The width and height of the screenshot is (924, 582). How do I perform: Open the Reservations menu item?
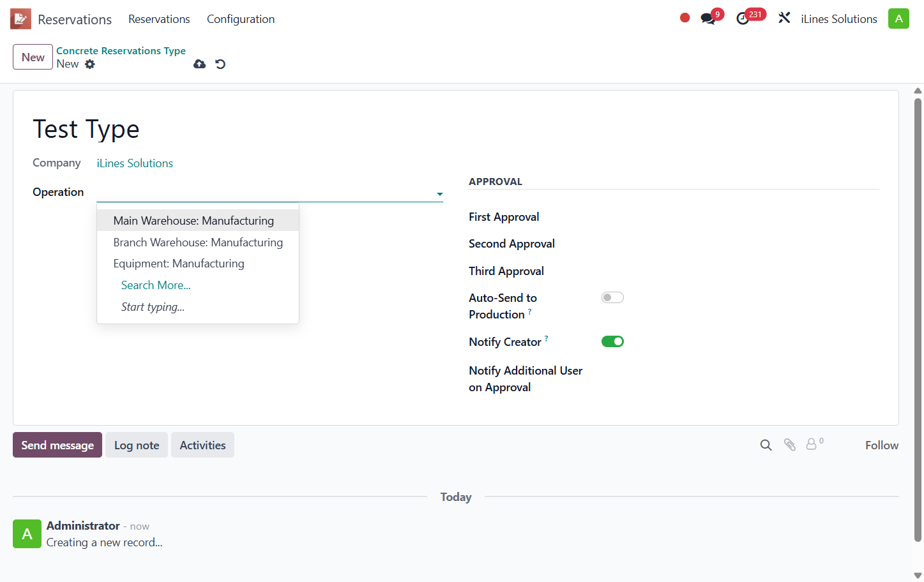[x=159, y=19]
